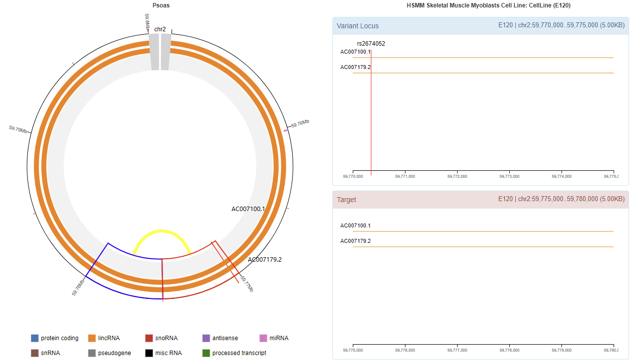
Task: Click the yellow interaction arc in circle
Action: [161, 231]
